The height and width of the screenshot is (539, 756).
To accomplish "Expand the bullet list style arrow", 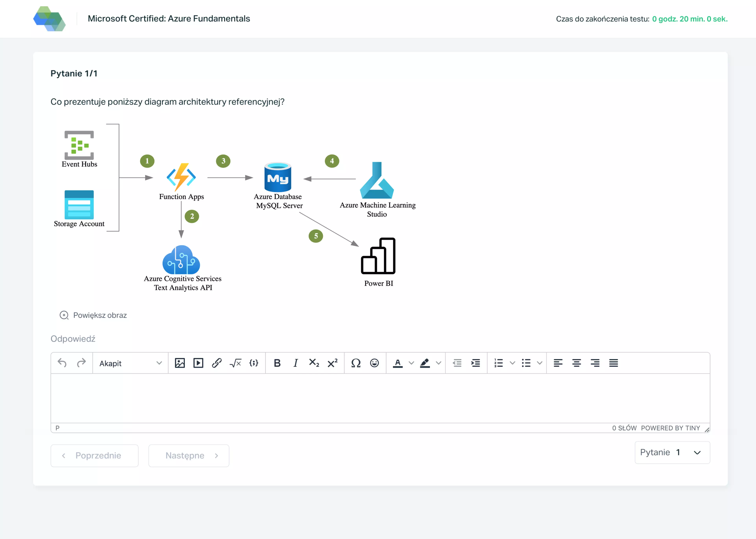I will [x=540, y=363].
